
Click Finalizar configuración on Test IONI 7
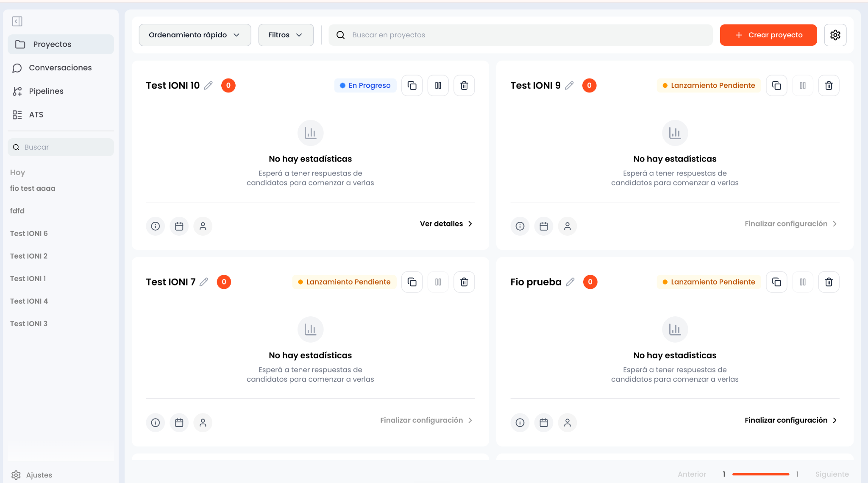[x=426, y=420]
